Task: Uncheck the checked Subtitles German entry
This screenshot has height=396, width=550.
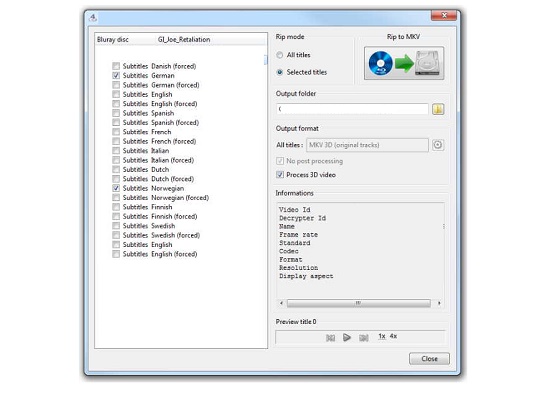Action: 116,75
